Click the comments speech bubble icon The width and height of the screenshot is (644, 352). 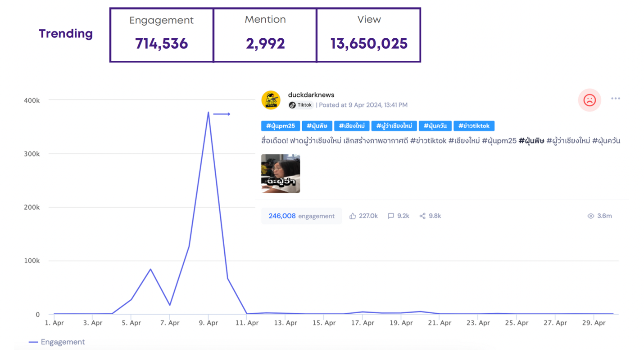390,216
